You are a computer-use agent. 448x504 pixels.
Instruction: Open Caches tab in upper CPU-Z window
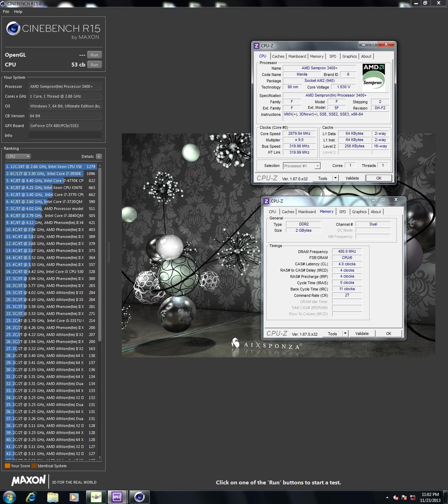278,56
